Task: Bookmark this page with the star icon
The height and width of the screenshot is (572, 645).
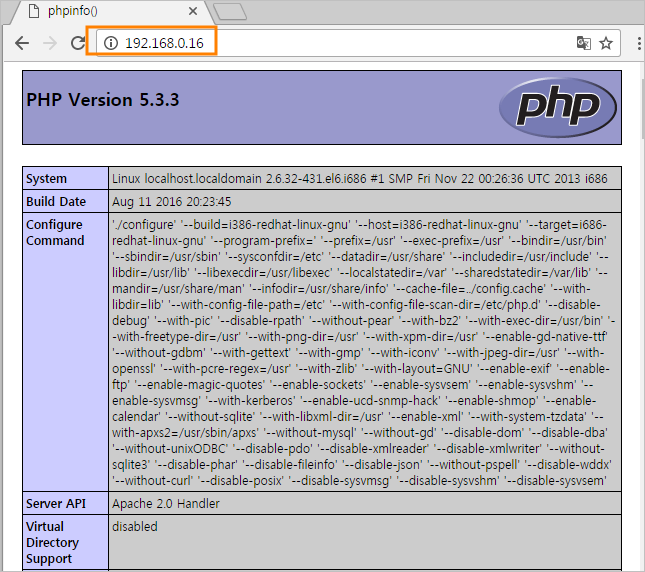Action: [x=606, y=43]
